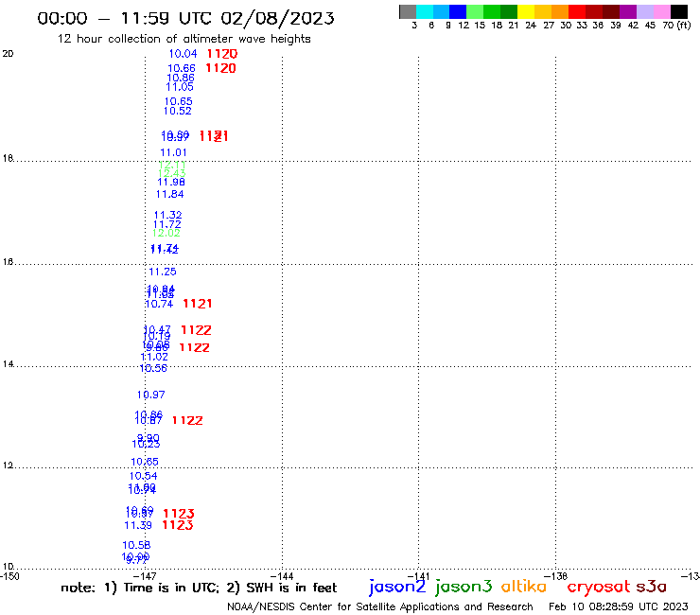
Task: Click the jason2 satellite legend label
Action: click(x=397, y=587)
